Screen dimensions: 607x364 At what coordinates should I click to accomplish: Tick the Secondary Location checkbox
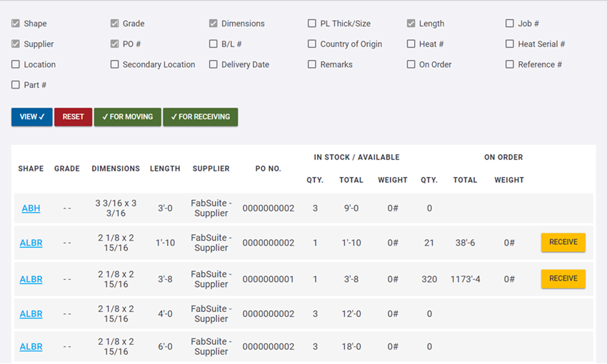tap(115, 64)
